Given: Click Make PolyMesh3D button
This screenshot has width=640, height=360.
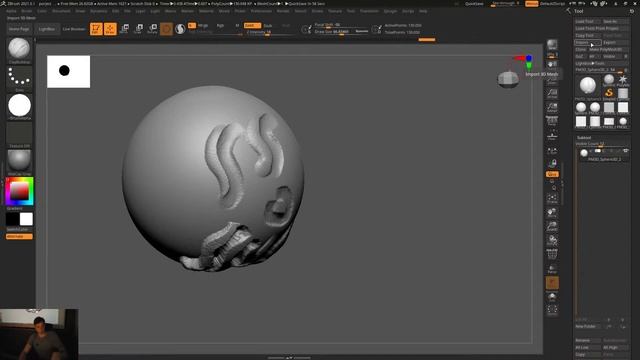Looking at the screenshot, I should (x=609, y=49).
